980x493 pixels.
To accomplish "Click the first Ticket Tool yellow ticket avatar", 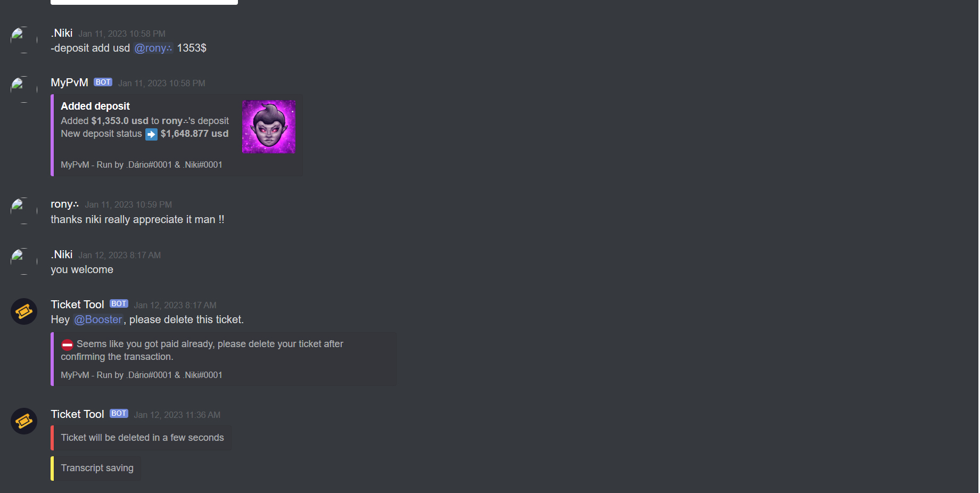I will [x=24, y=311].
